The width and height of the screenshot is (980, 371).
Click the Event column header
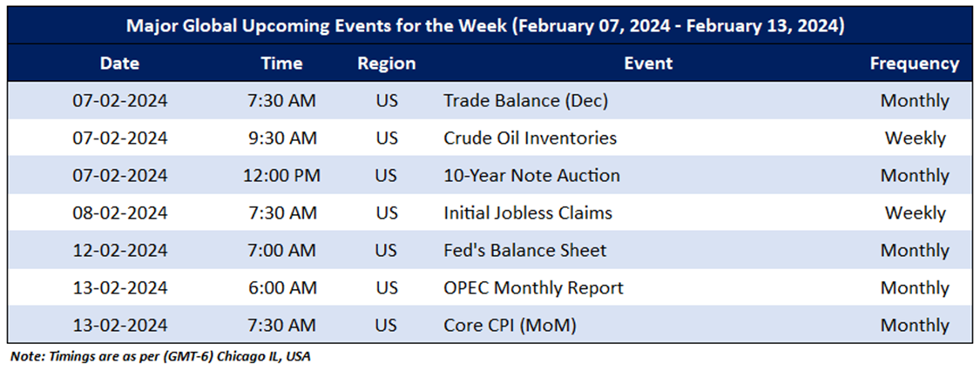[x=648, y=64]
